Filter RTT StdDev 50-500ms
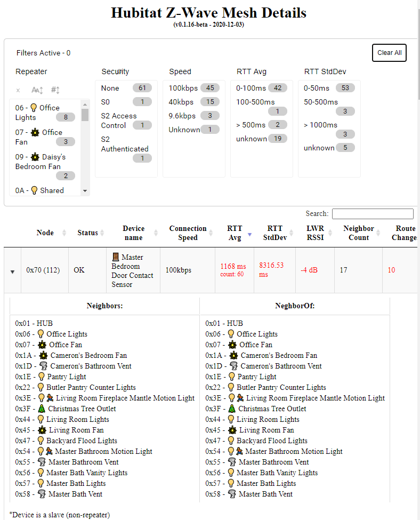 [329, 107]
